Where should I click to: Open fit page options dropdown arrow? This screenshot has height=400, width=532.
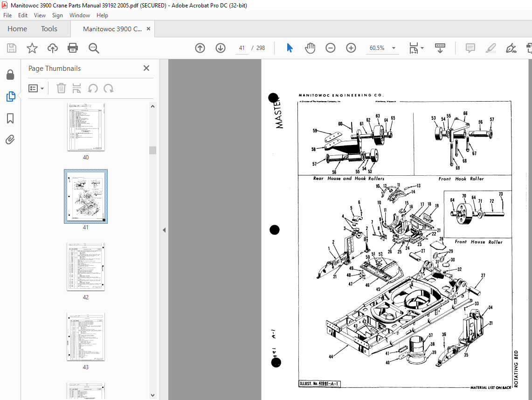422,48
